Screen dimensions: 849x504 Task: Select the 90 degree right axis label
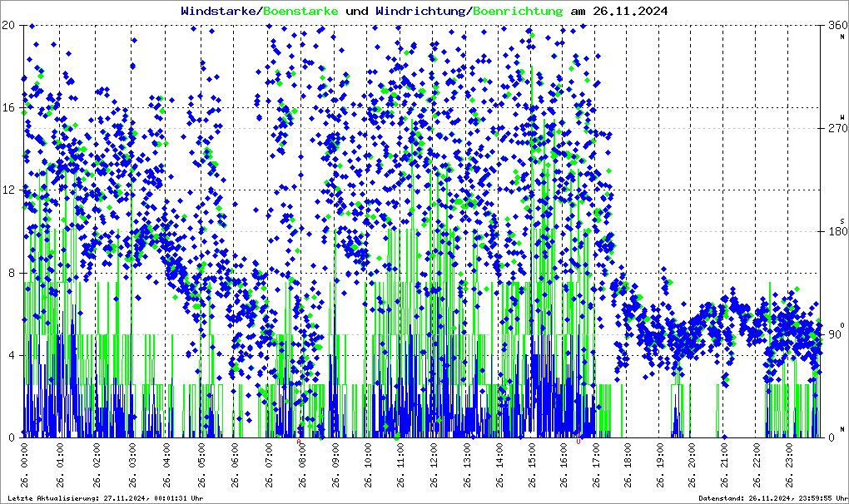pos(835,334)
